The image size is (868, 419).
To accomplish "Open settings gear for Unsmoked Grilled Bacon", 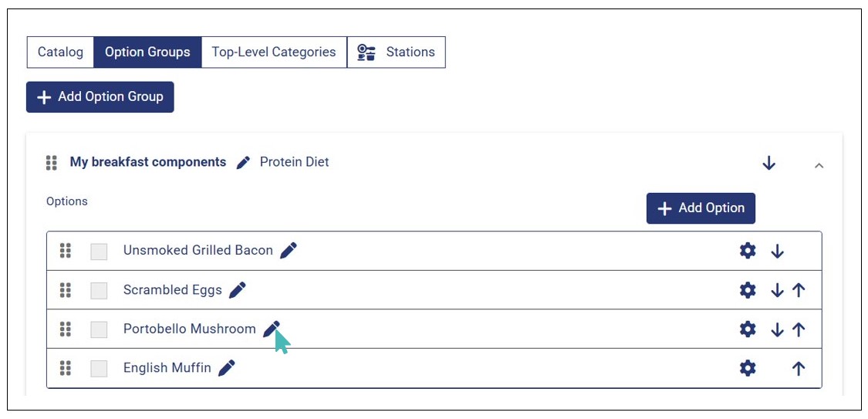I will [x=748, y=251].
